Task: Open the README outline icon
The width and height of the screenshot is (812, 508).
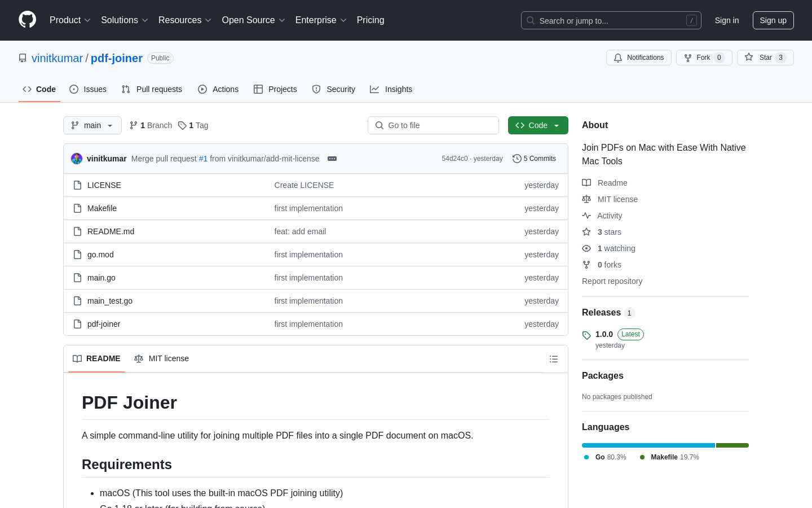Action: tap(554, 359)
